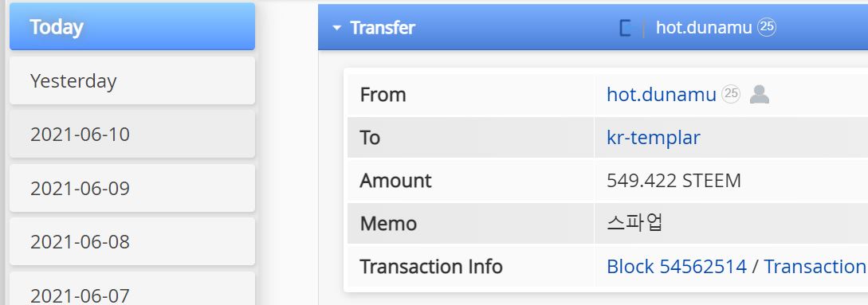Open hot.dunamu account from header bar
This screenshot has height=305, width=868.
(x=704, y=27)
